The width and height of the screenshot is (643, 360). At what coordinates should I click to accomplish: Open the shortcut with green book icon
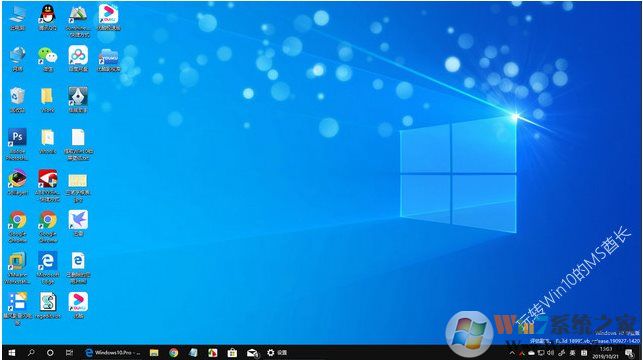[x=78, y=21]
